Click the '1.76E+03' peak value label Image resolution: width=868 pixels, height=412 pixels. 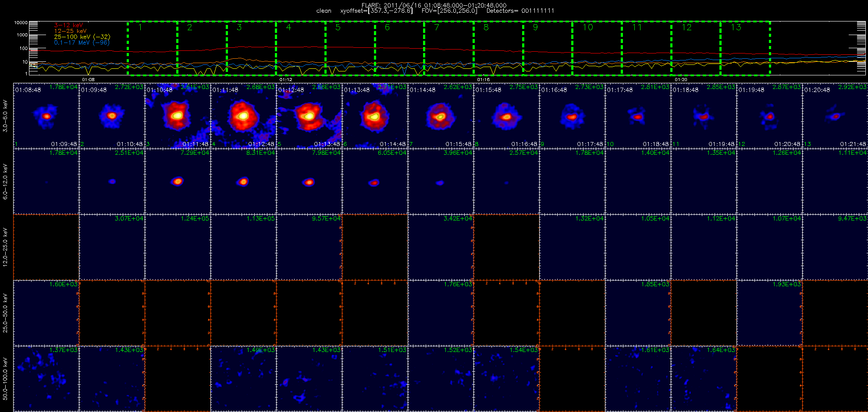[458, 284]
